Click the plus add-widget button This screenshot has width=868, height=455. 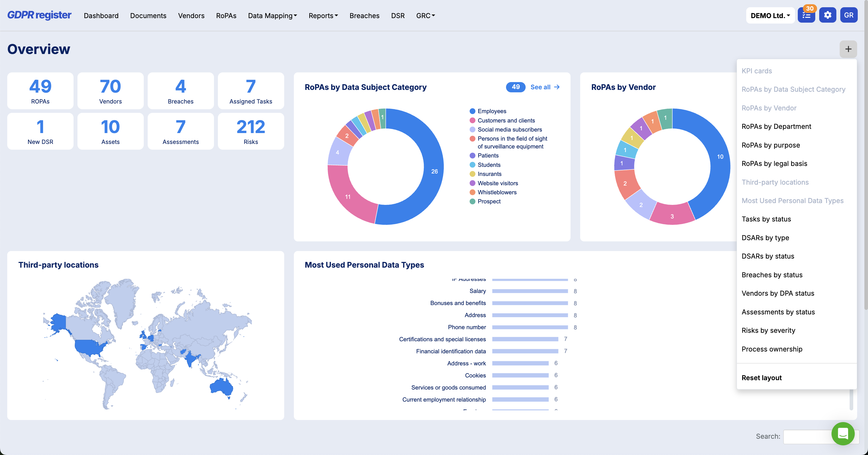point(848,49)
